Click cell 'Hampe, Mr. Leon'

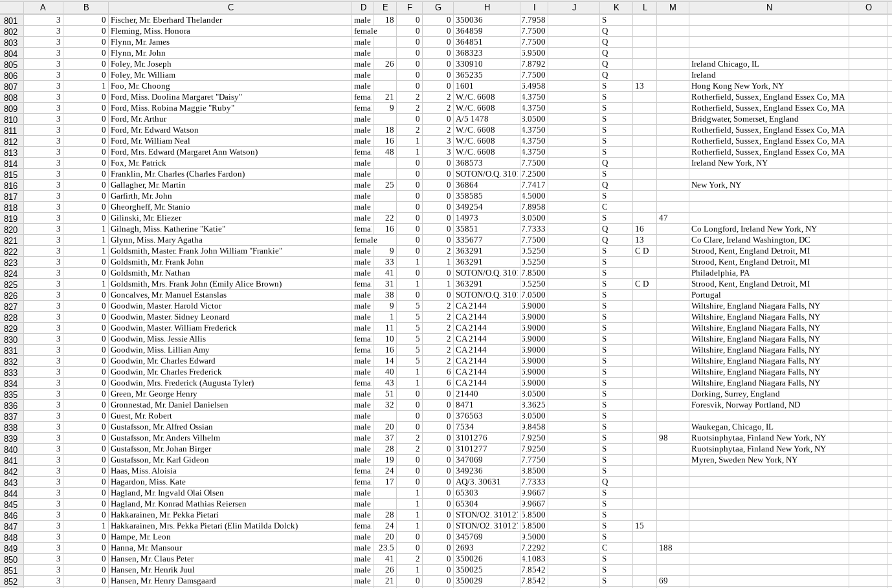(230, 537)
